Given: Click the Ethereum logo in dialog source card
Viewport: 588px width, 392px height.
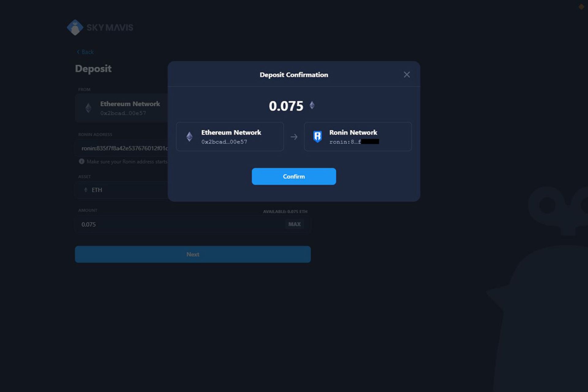Looking at the screenshot, I should 190,137.
